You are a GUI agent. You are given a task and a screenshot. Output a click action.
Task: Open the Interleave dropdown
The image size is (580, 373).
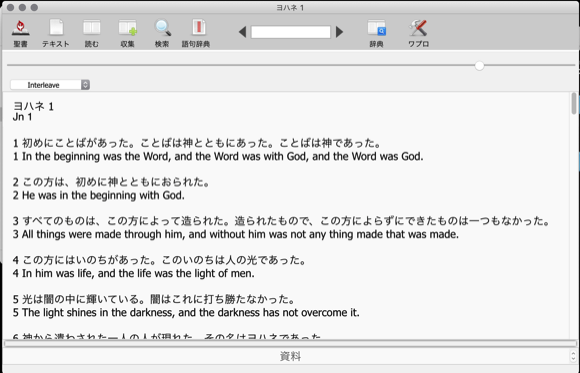(x=50, y=85)
